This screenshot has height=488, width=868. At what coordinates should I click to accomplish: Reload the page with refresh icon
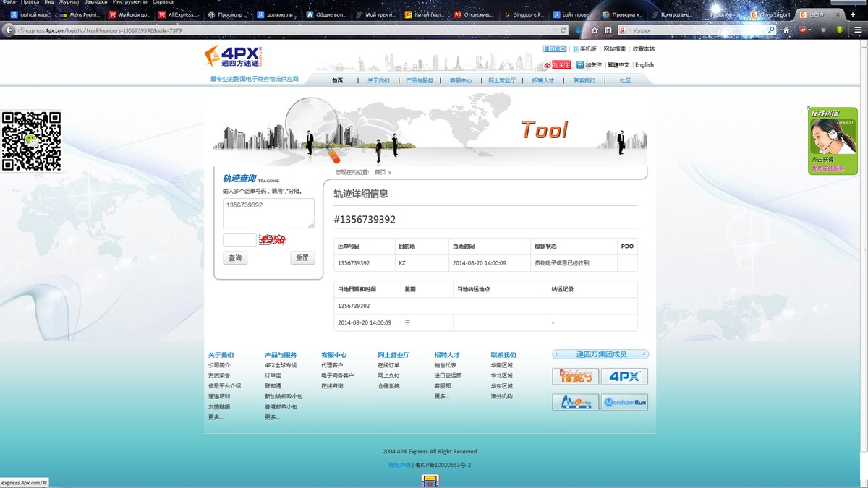(x=563, y=30)
